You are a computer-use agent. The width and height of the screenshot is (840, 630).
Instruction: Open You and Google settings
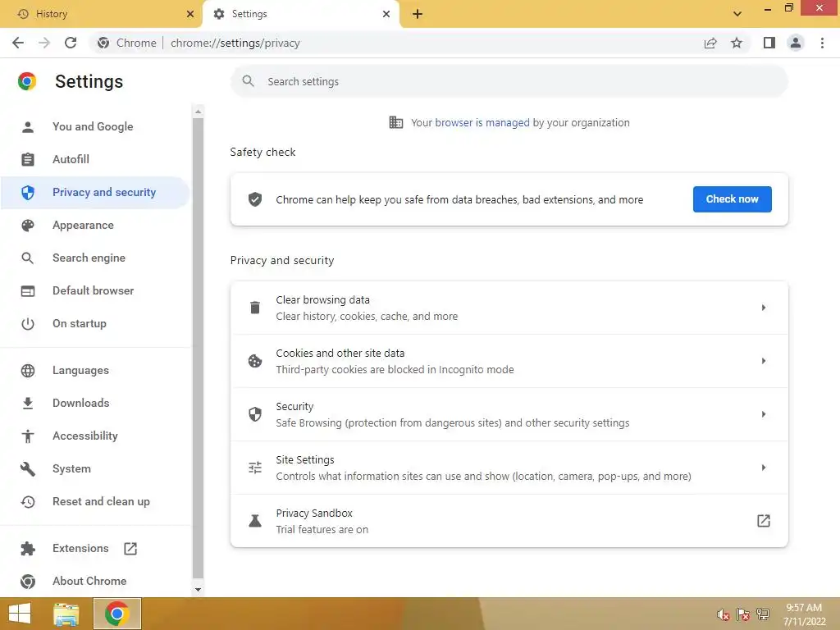tap(95, 127)
